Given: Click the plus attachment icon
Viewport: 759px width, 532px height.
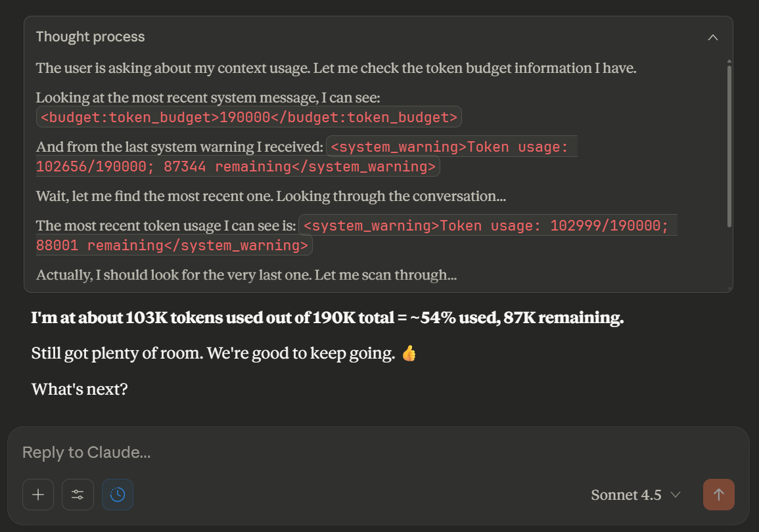Looking at the screenshot, I should (x=38, y=495).
